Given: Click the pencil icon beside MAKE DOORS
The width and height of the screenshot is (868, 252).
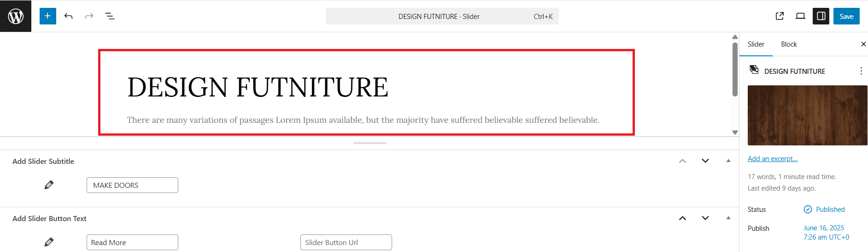Looking at the screenshot, I should [49, 185].
